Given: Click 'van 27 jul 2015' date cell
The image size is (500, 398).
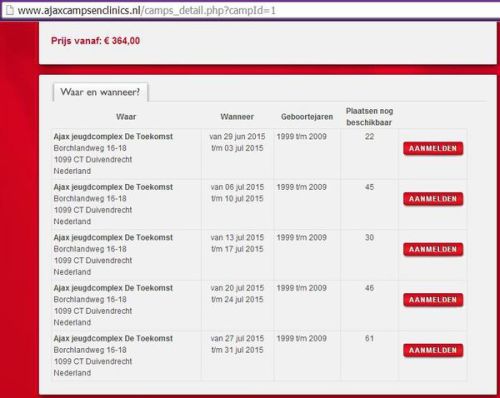Looking at the screenshot, I should tap(237, 338).
